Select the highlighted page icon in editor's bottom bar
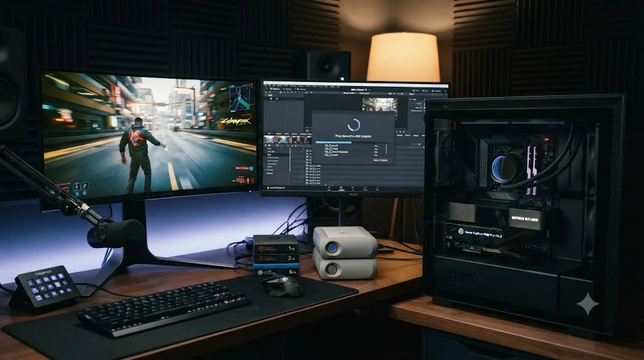 click(341, 189)
